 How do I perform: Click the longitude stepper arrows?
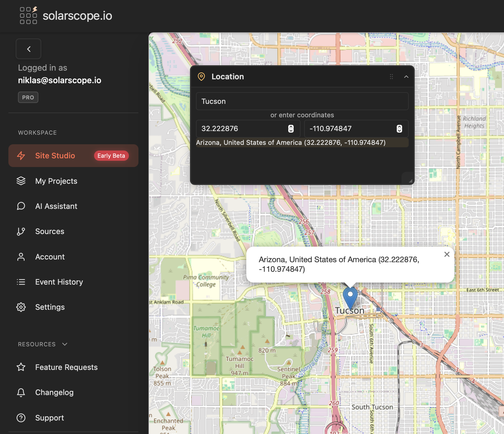[x=399, y=129]
